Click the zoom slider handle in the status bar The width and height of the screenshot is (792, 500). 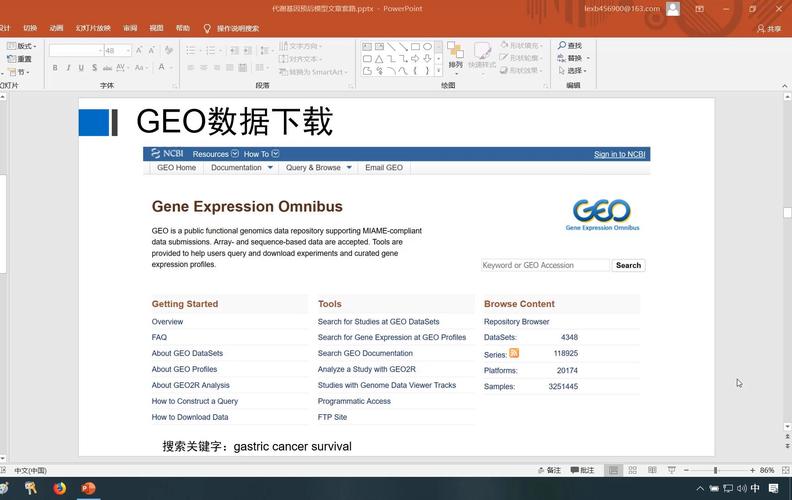tap(715, 470)
